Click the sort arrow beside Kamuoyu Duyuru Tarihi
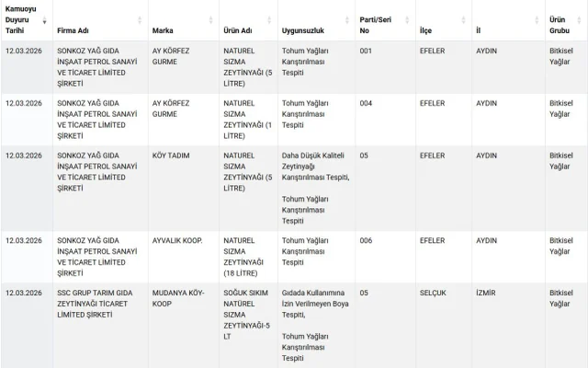This screenshot has width=588, height=368. [x=45, y=19]
